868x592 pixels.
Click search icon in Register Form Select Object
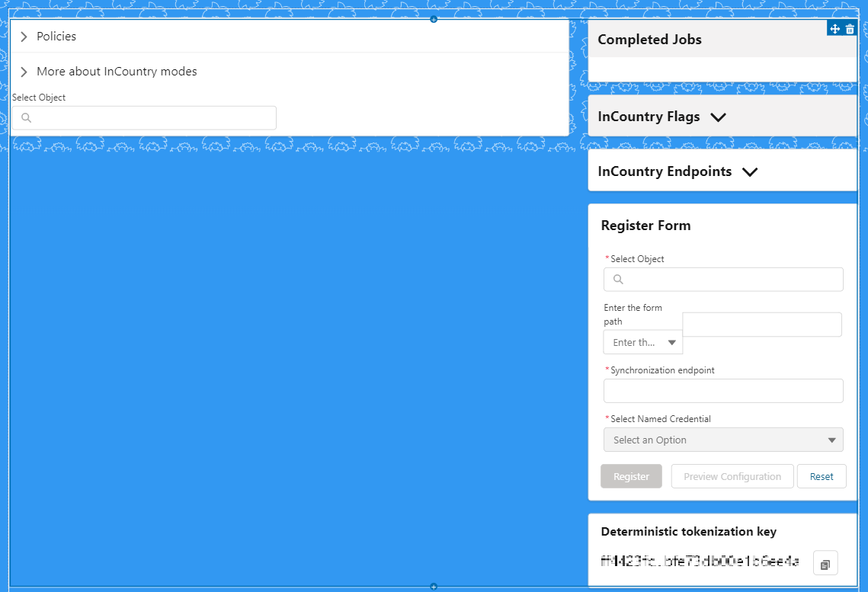[x=618, y=280]
